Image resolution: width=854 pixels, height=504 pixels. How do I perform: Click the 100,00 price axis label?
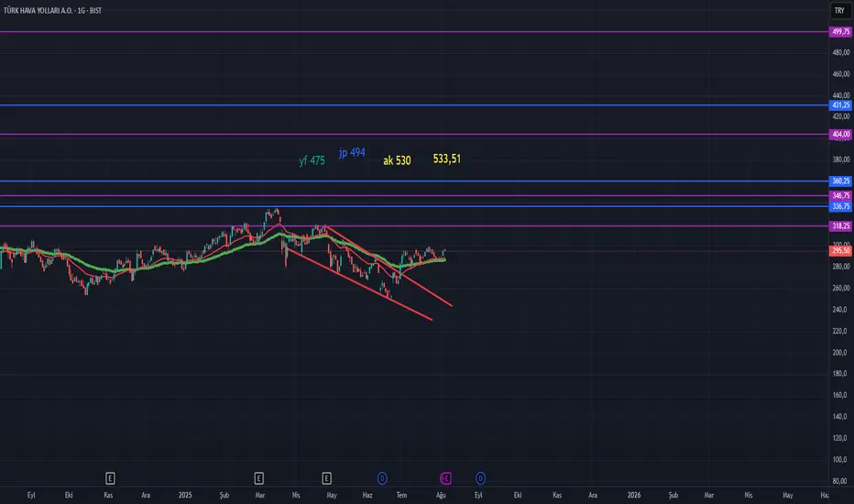click(841, 459)
